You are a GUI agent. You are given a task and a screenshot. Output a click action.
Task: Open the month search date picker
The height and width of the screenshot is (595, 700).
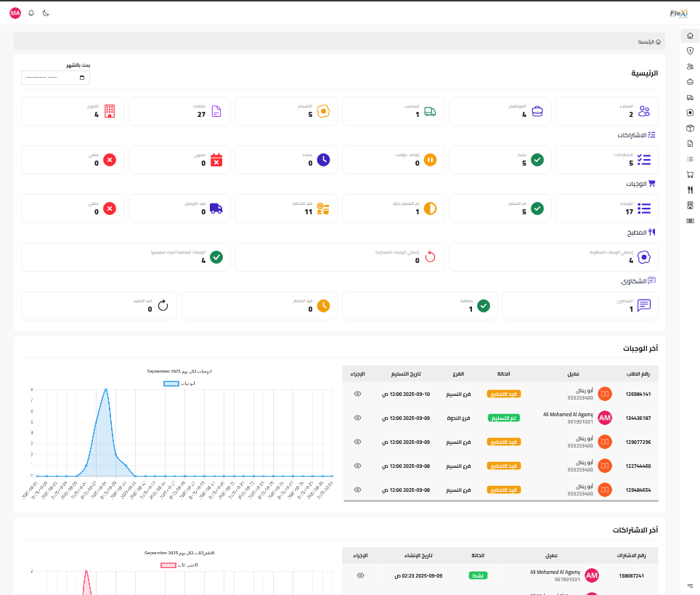(56, 77)
